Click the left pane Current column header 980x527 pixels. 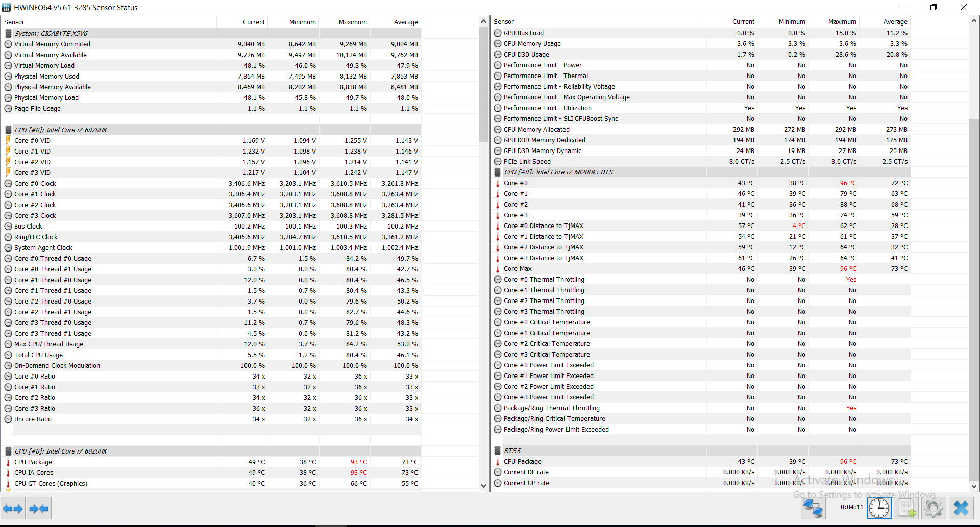pyautogui.click(x=242, y=22)
